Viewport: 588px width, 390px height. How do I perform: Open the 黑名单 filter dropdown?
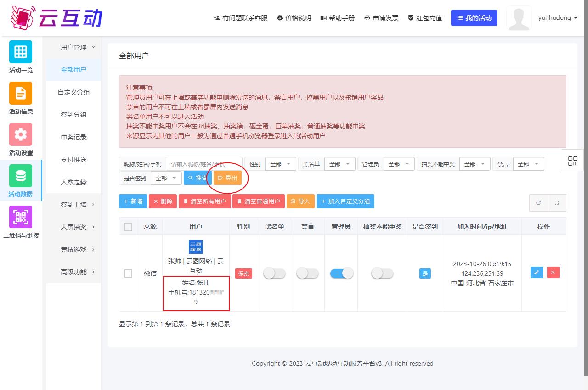coord(340,164)
